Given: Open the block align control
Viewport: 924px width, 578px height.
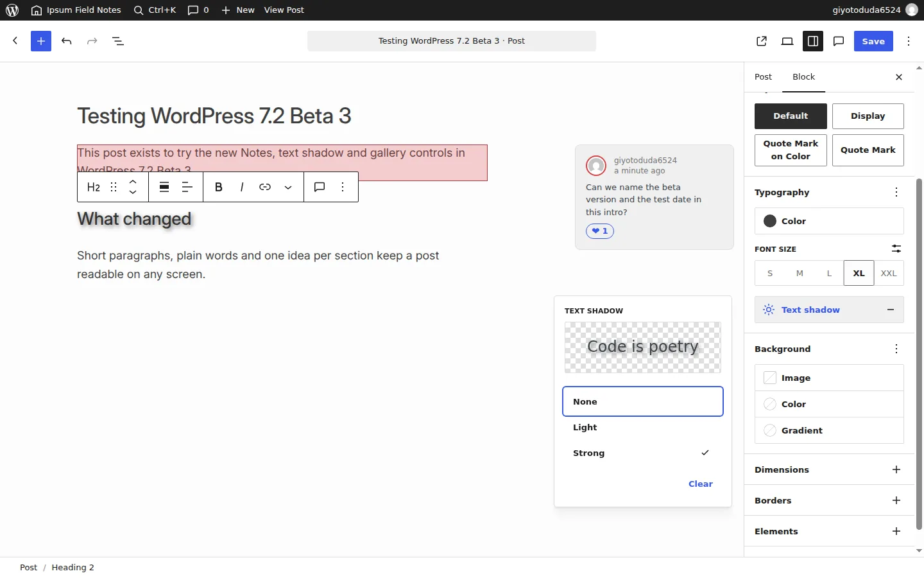Looking at the screenshot, I should [164, 187].
